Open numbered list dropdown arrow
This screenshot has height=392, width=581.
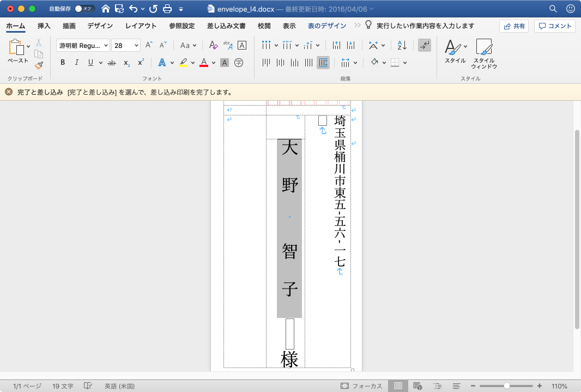tap(297, 46)
